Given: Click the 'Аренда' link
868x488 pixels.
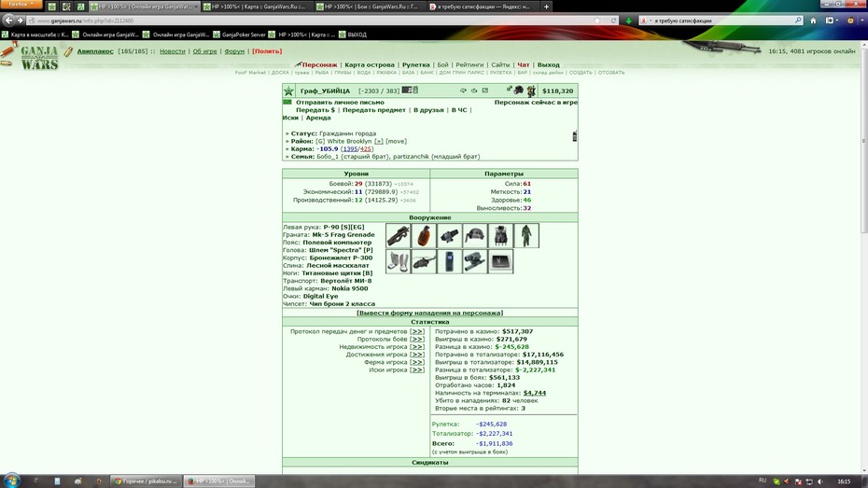Looking at the screenshot, I should tap(318, 118).
